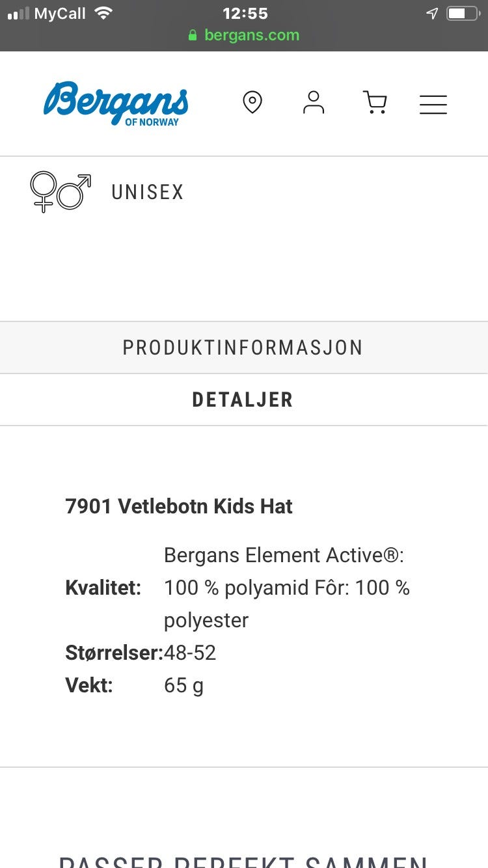Tap the Kvalitet label
This screenshot has height=868, width=488.
click(x=103, y=588)
